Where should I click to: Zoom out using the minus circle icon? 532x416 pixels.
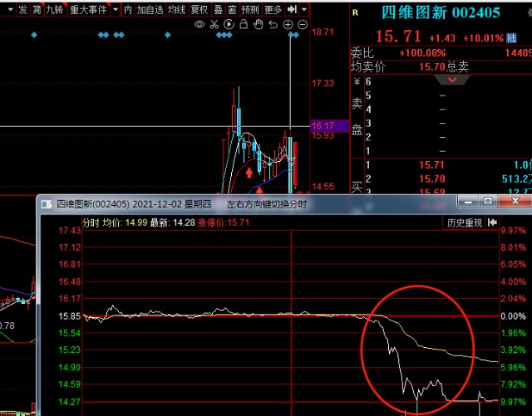pos(303,24)
